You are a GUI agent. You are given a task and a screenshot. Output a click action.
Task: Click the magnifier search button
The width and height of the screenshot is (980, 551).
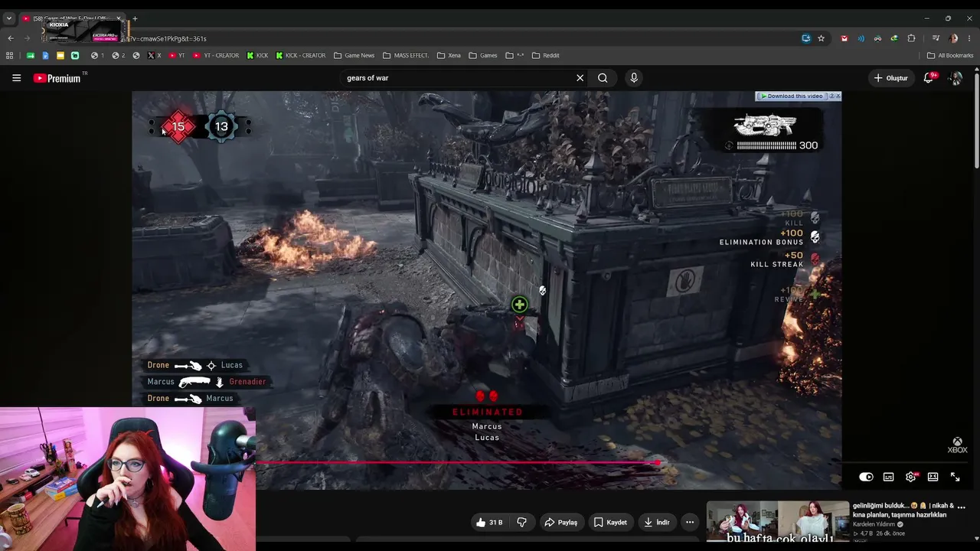tap(603, 77)
